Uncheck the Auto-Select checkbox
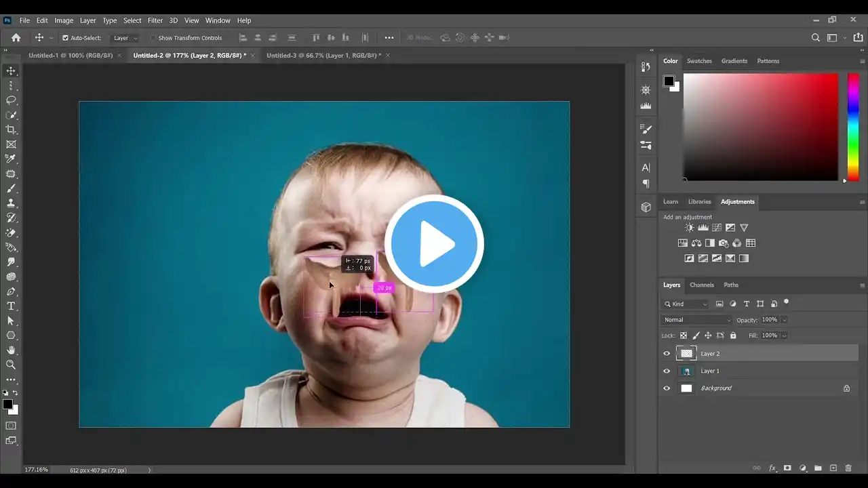The height and width of the screenshot is (488, 868). click(65, 38)
